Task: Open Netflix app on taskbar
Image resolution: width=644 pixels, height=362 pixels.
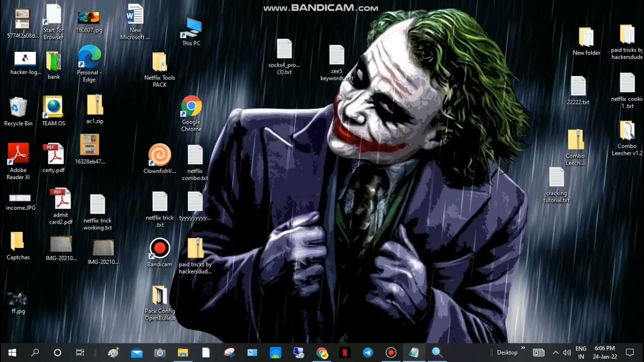Action: coord(345,352)
